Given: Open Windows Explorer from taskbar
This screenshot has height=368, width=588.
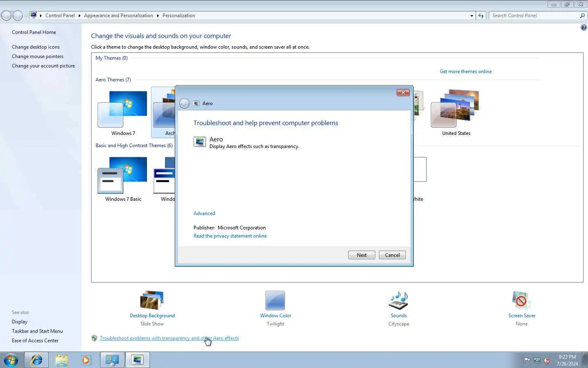Looking at the screenshot, I should point(62,360).
